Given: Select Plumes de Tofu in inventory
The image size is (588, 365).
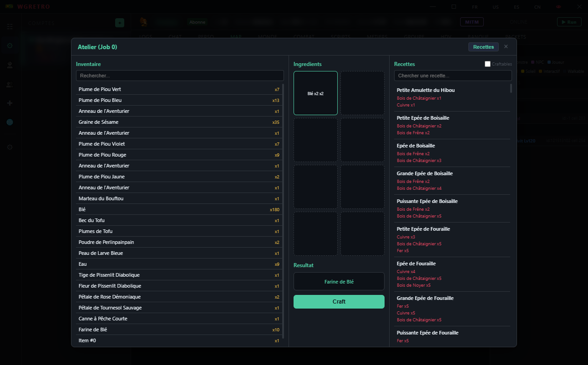Looking at the screenshot, I should (x=179, y=231).
